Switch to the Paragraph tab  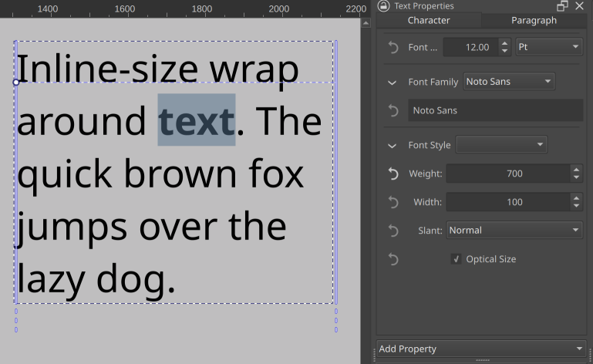click(x=534, y=20)
